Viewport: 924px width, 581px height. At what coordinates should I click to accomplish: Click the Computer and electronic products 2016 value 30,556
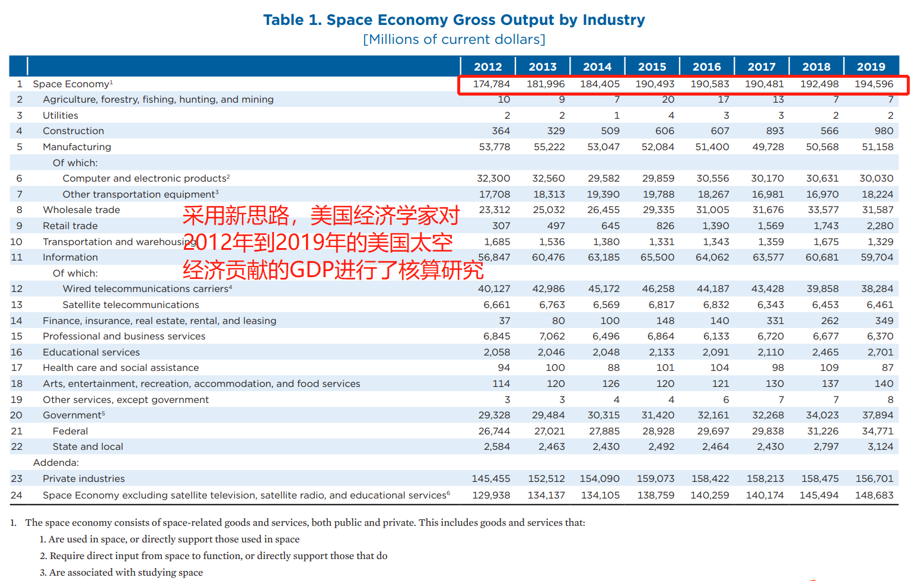712,178
